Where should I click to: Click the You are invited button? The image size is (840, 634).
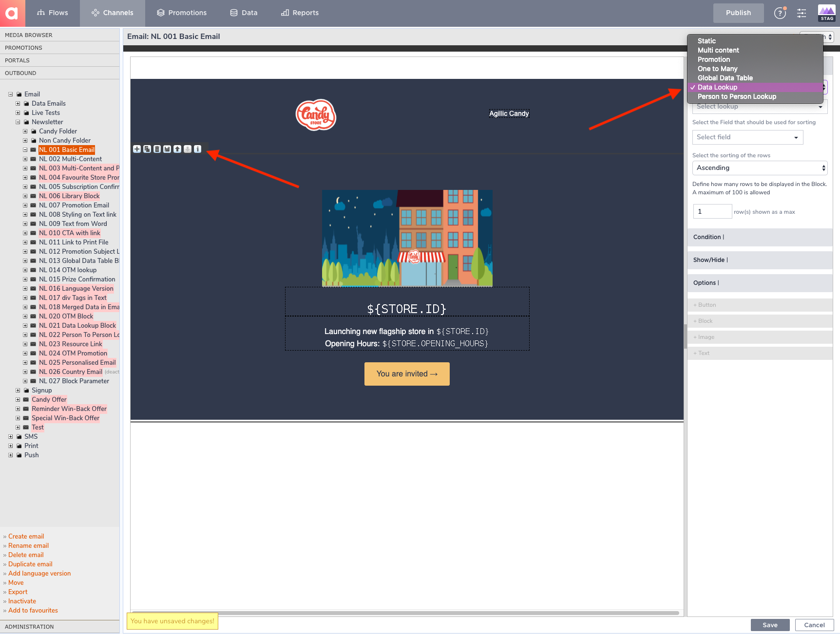(x=407, y=374)
